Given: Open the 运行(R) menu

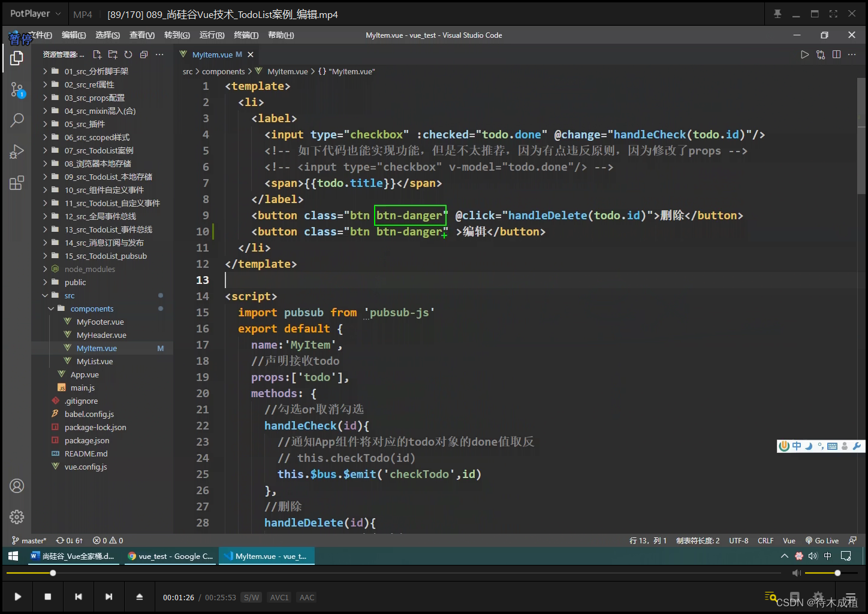Looking at the screenshot, I should (x=212, y=35).
